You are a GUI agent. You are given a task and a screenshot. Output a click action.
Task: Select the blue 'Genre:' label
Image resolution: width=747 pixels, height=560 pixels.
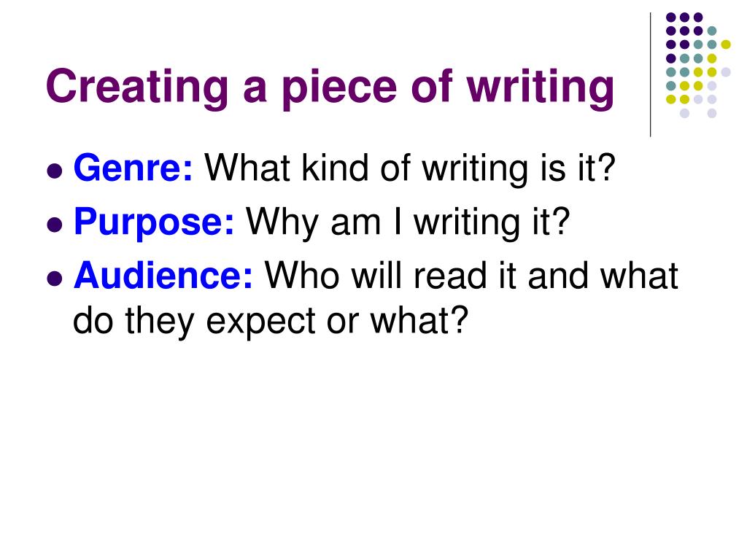pos(133,168)
